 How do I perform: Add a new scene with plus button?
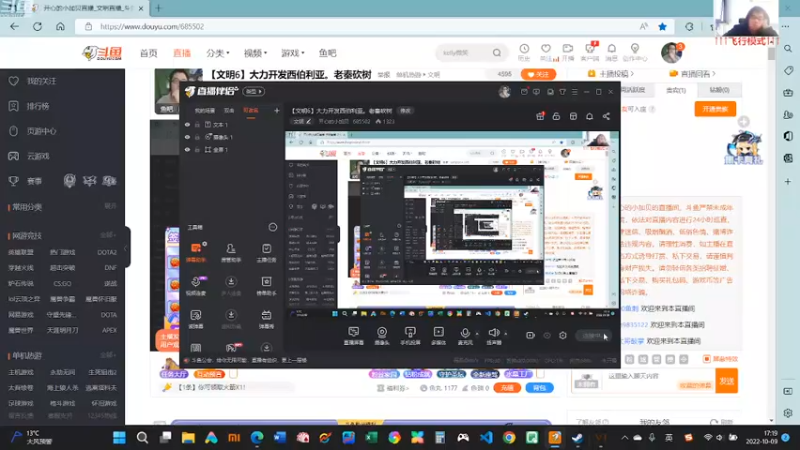(x=277, y=110)
